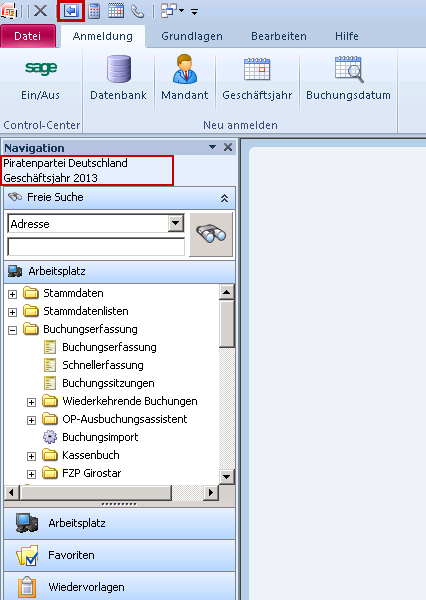Open the Adresse search type dropdown
The height and width of the screenshot is (600, 426).
(x=176, y=223)
